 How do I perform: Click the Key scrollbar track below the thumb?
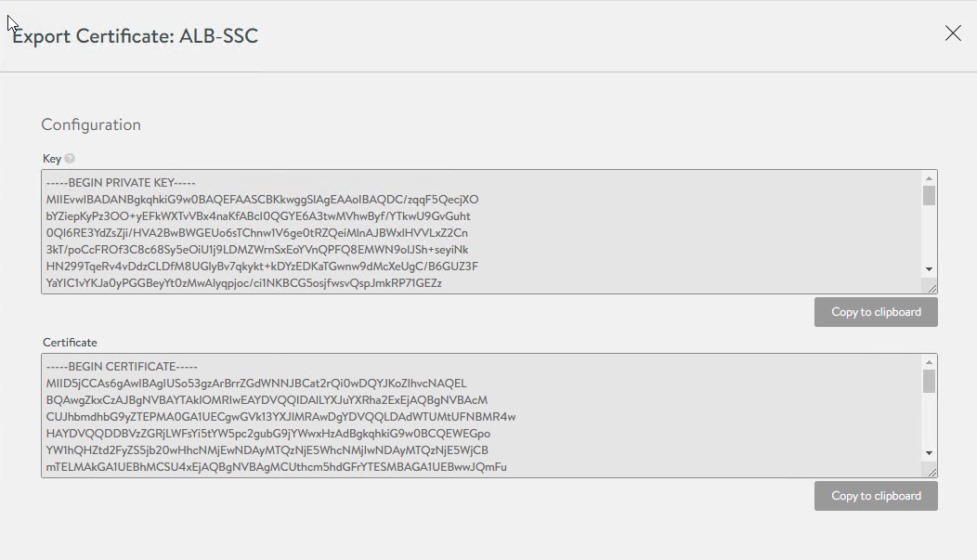(929, 237)
